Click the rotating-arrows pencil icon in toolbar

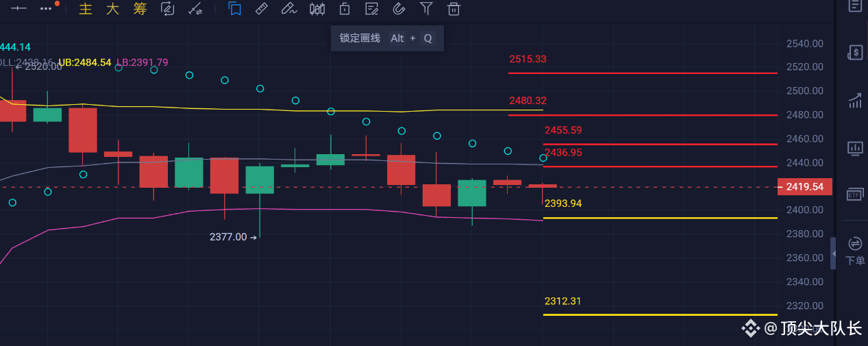(167, 9)
